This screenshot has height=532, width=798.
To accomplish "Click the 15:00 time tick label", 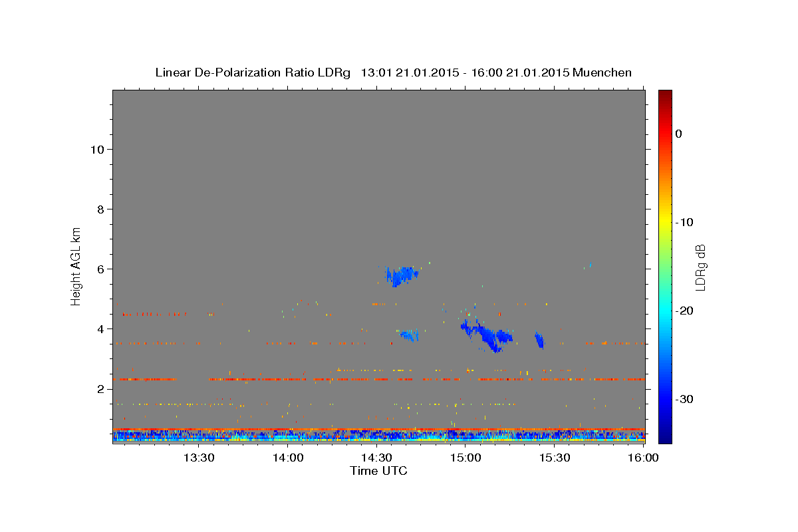I will point(465,458).
